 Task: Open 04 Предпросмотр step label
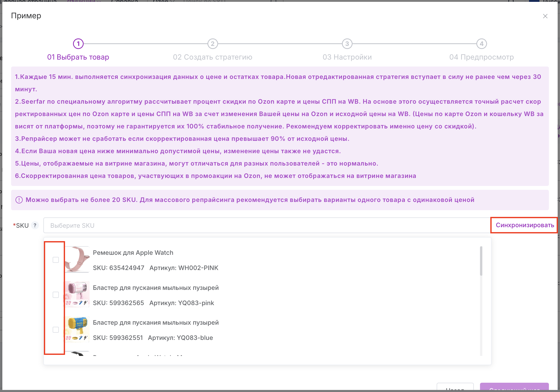(482, 57)
